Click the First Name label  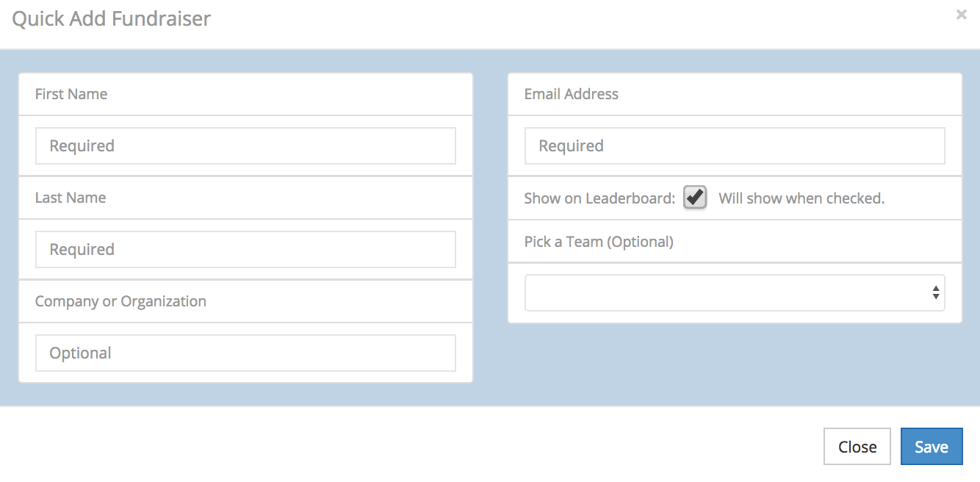pos(71,94)
